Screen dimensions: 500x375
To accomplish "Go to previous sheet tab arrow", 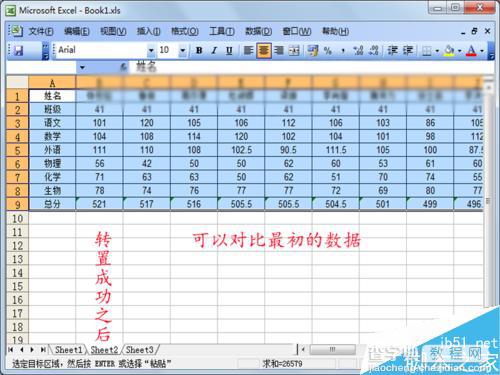I will click(21, 350).
